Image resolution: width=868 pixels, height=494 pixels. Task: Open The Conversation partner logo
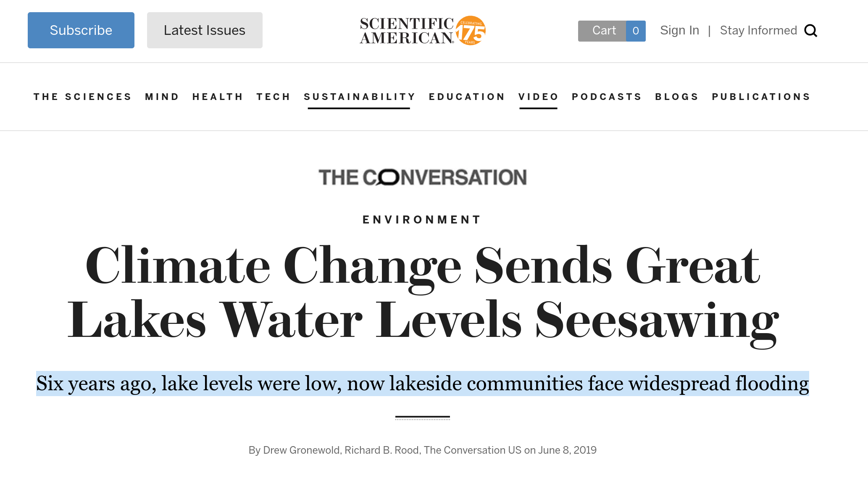click(422, 177)
